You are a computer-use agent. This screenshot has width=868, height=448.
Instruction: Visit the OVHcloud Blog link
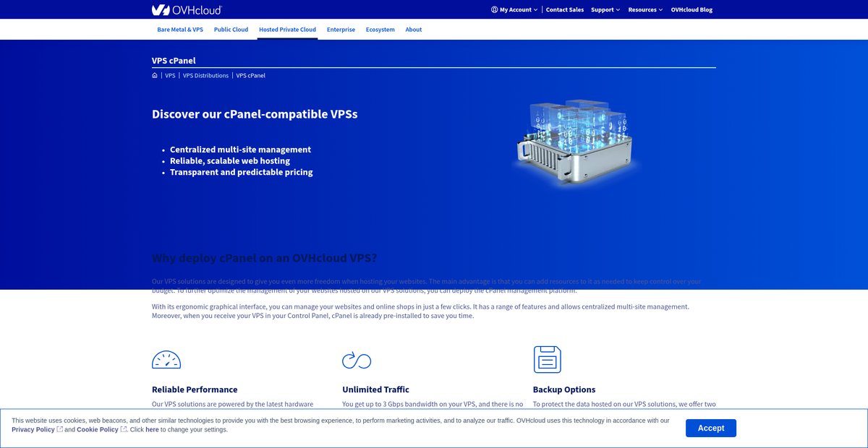pyautogui.click(x=692, y=9)
